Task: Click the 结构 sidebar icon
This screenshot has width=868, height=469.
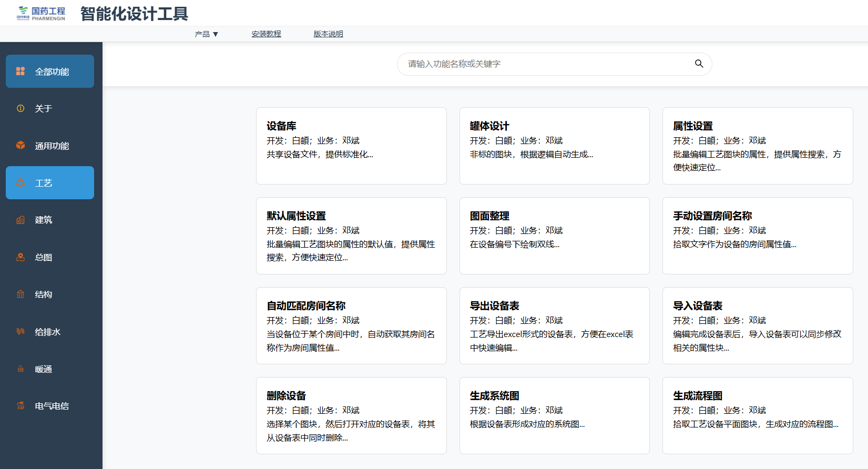Action: point(21,294)
